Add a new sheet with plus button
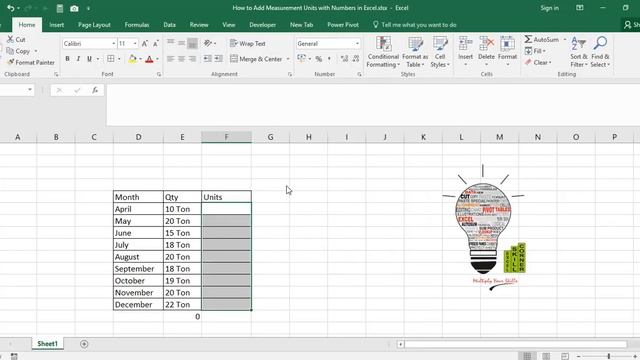Image resolution: width=640 pixels, height=360 pixels. [x=84, y=344]
